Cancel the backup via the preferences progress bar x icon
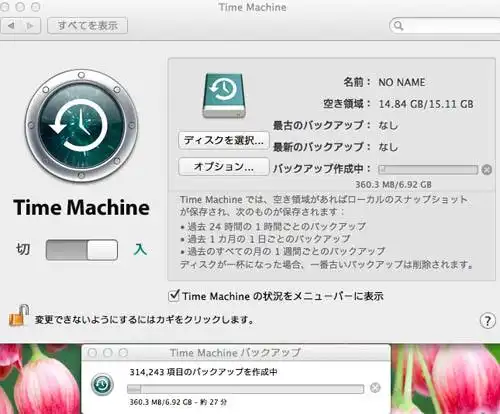Viewport: 500px width, 414px height. [x=487, y=170]
